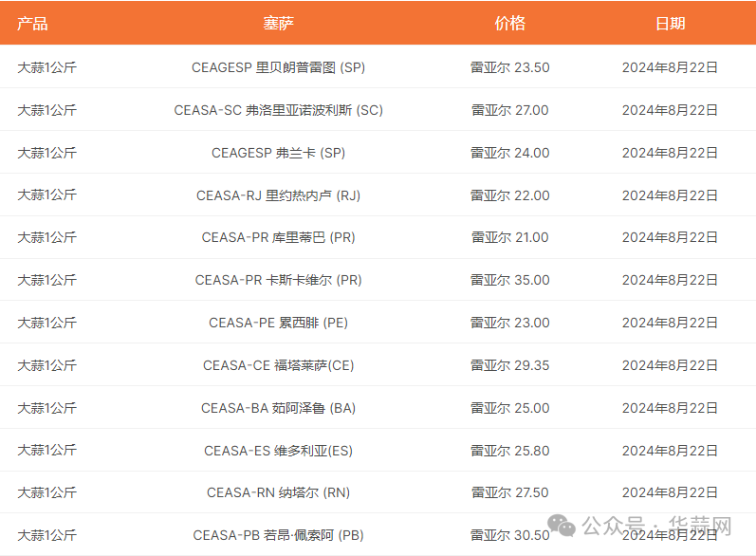Click 大蒜1公斤 in the 里贝朗普雷图 row

tap(46, 67)
